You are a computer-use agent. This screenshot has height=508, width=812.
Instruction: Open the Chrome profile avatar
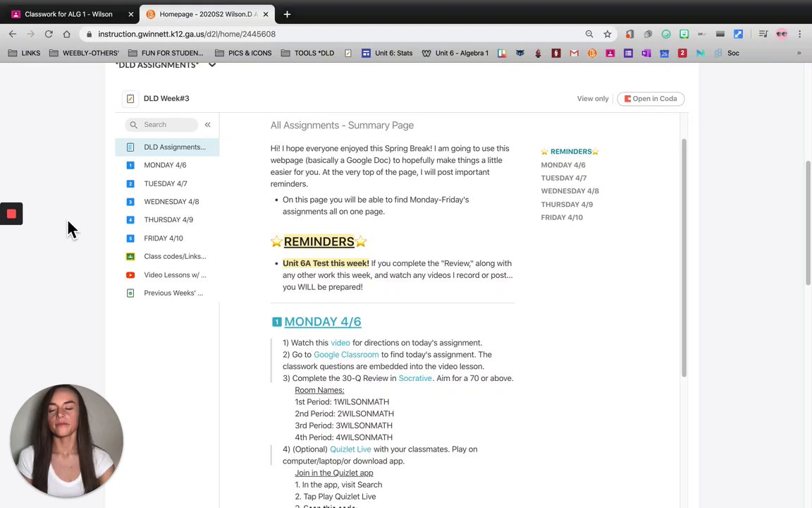[x=782, y=34]
